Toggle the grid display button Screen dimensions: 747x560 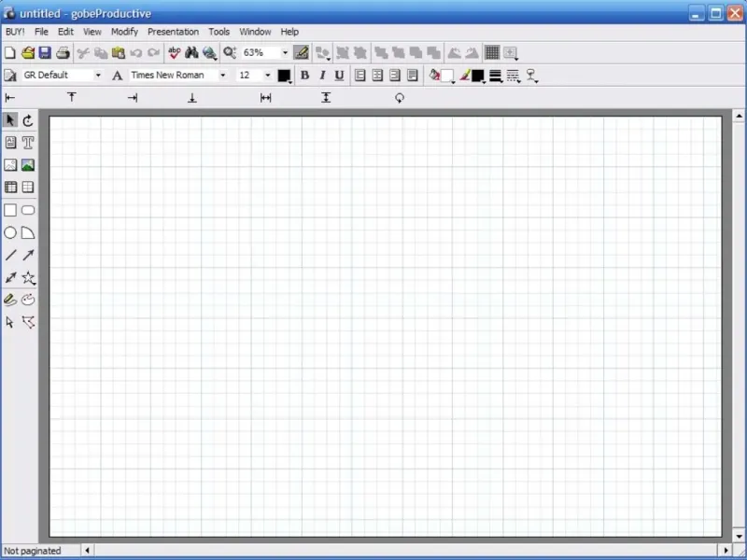click(x=492, y=52)
